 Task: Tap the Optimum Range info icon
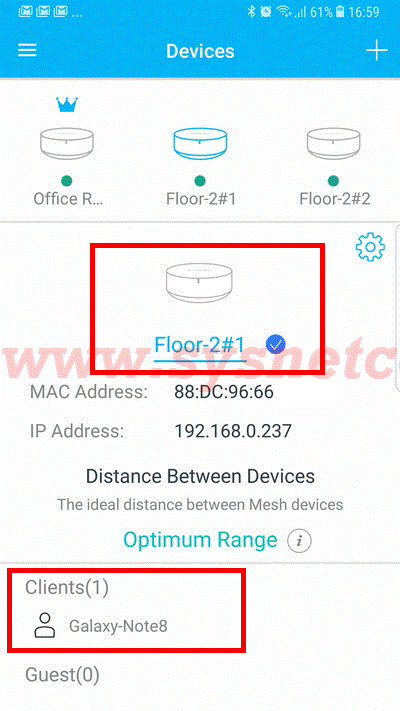[x=299, y=541]
